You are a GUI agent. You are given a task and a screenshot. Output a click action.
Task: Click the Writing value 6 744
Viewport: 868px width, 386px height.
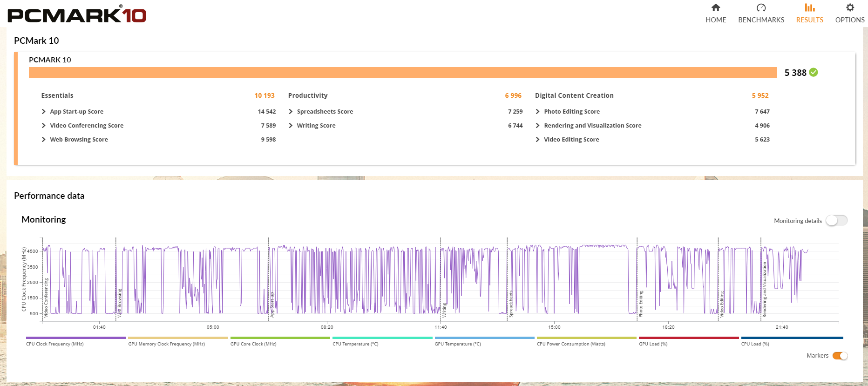click(x=515, y=125)
